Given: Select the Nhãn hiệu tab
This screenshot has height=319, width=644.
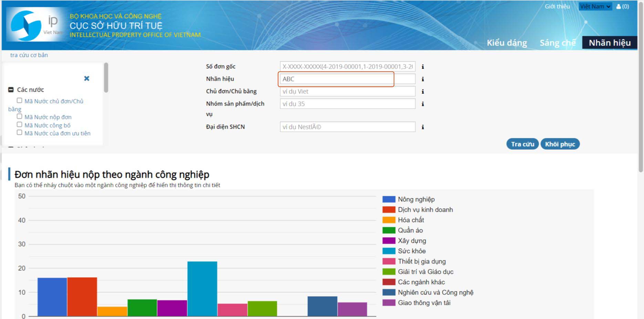Looking at the screenshot, I should (610, 42).
